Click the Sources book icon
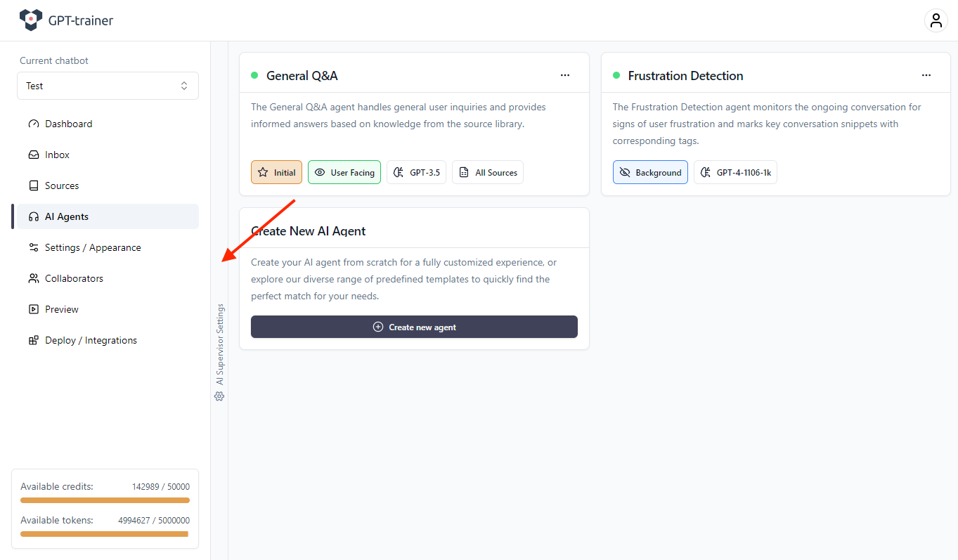958x560 pixels. tap(34, 185)
